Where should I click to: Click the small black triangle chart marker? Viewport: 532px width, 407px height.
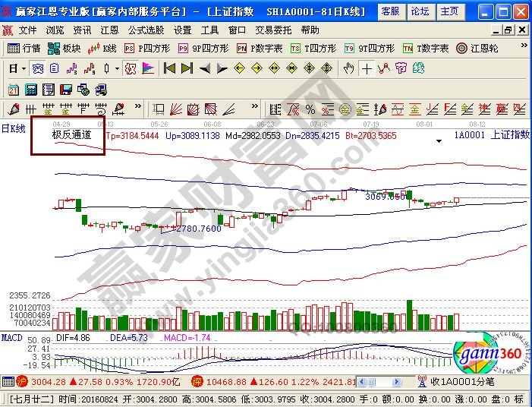[x=439, y=141]
